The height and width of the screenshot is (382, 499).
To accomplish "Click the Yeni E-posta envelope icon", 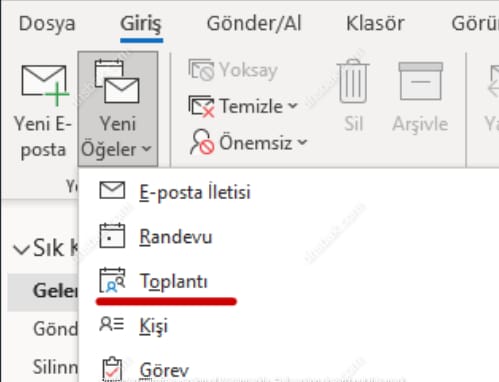I will [45, 85].
